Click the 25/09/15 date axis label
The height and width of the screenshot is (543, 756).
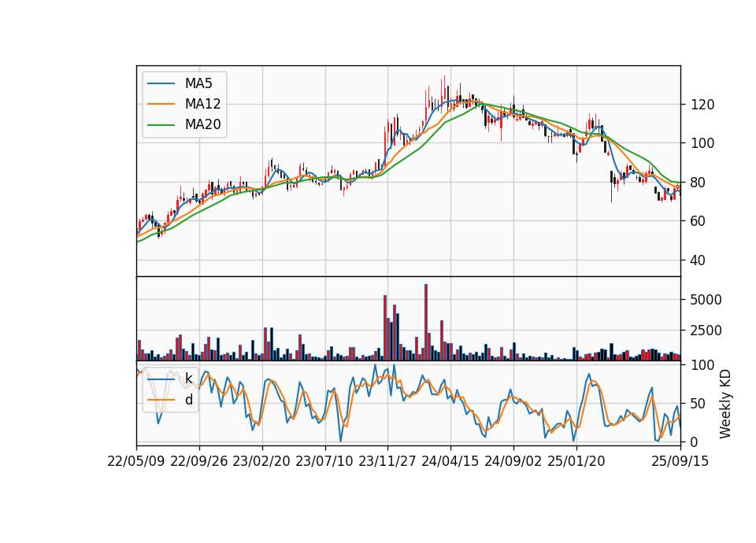coord(680,461)
